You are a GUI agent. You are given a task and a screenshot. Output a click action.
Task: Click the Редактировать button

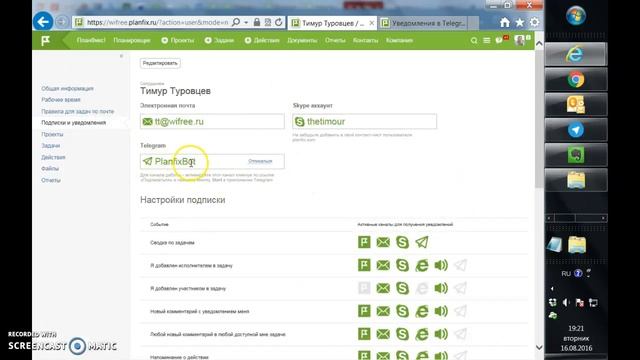tap(160, 63)
